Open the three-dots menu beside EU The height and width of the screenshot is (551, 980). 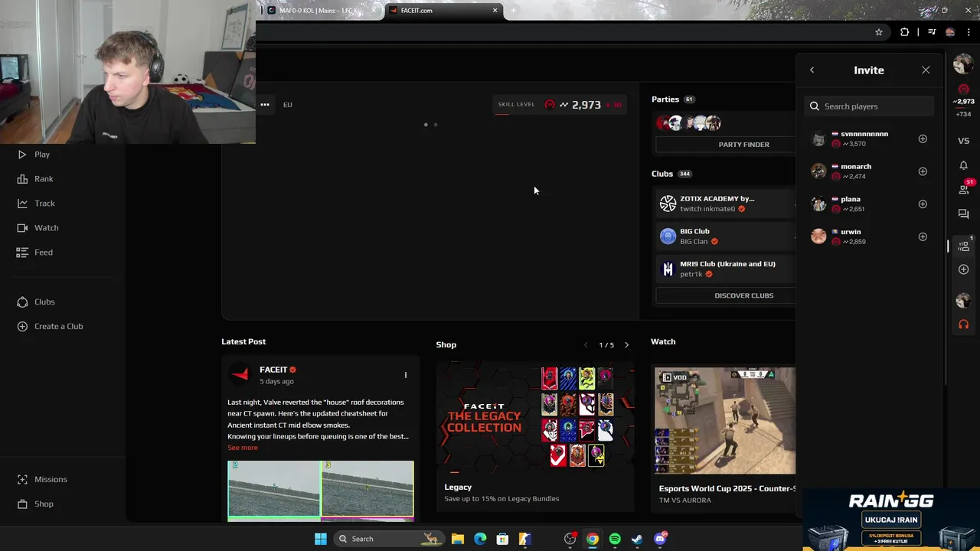[x=265, y=105]
